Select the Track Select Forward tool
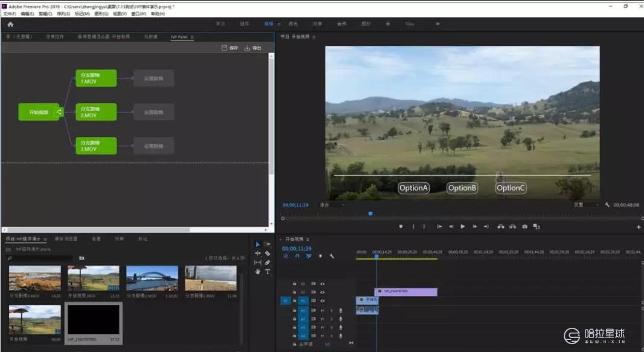 coord(267,245)
